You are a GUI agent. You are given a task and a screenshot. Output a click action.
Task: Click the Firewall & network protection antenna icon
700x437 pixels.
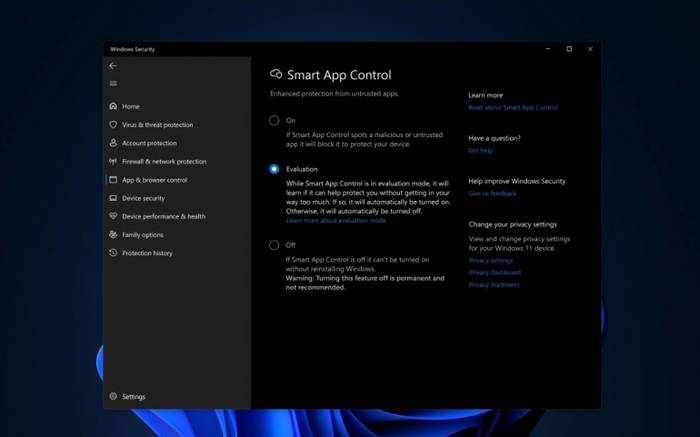[x=113, y=161]
